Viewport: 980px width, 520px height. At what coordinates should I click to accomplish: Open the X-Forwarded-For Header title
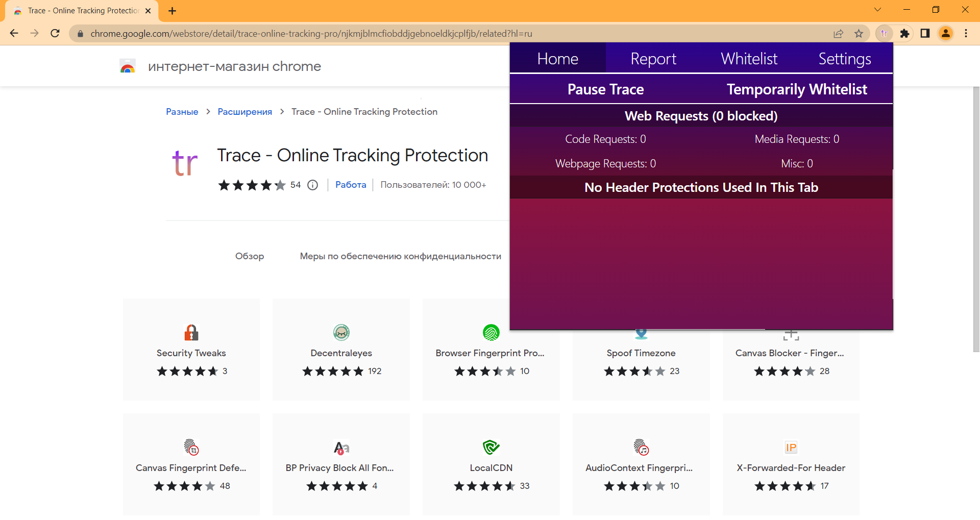click(791, 468)
